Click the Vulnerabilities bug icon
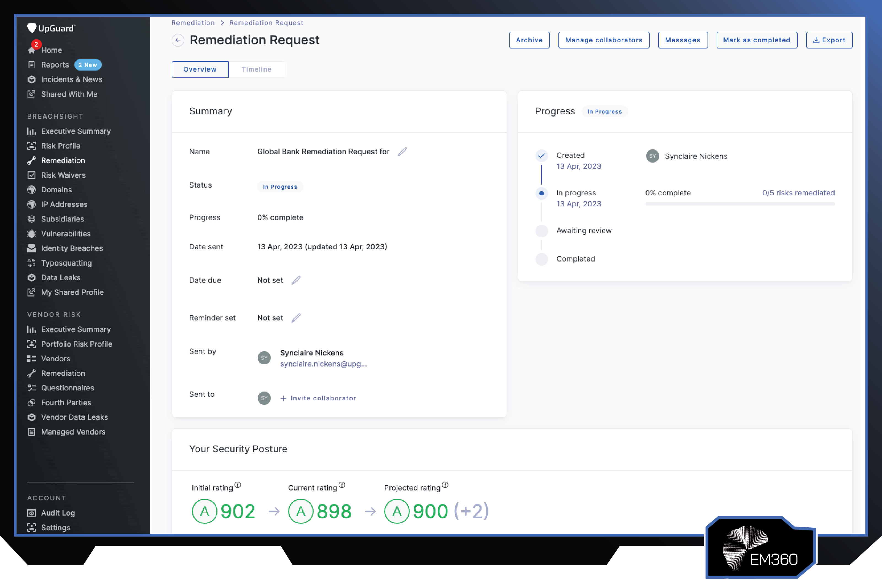 (x=31, y=234)
